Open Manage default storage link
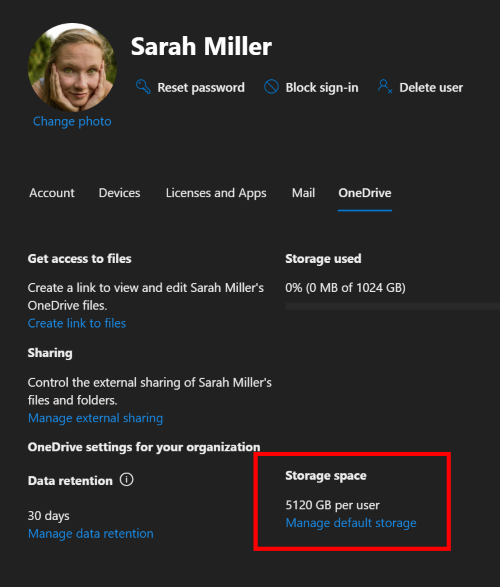 point(351,523)
